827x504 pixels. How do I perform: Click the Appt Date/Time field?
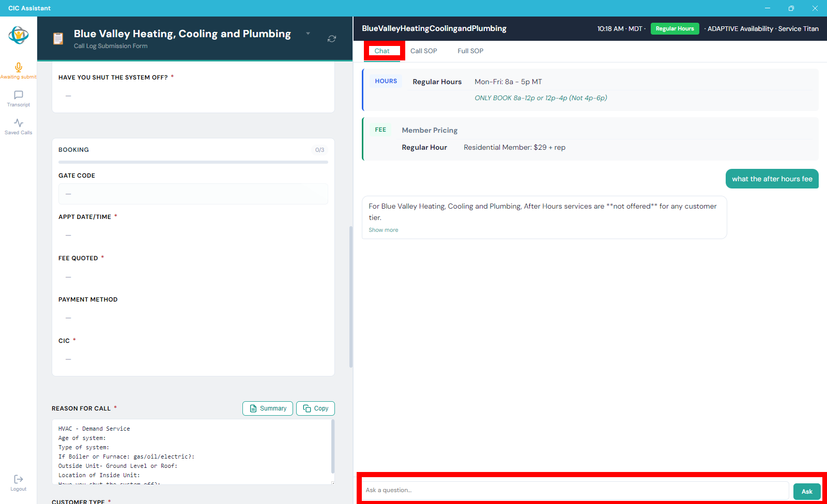(193, 235)
